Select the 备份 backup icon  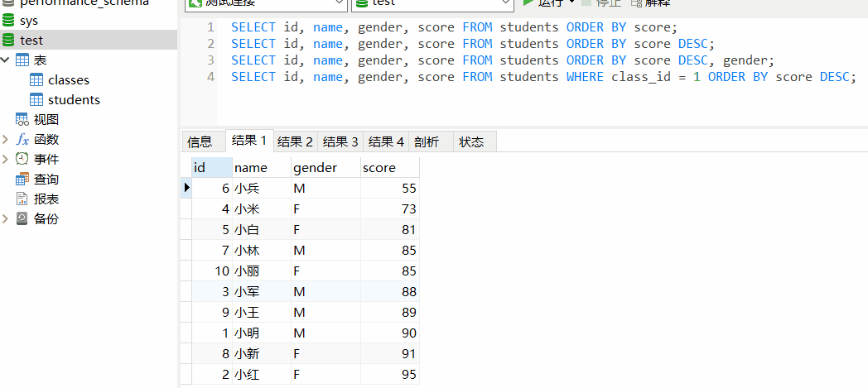22,219
